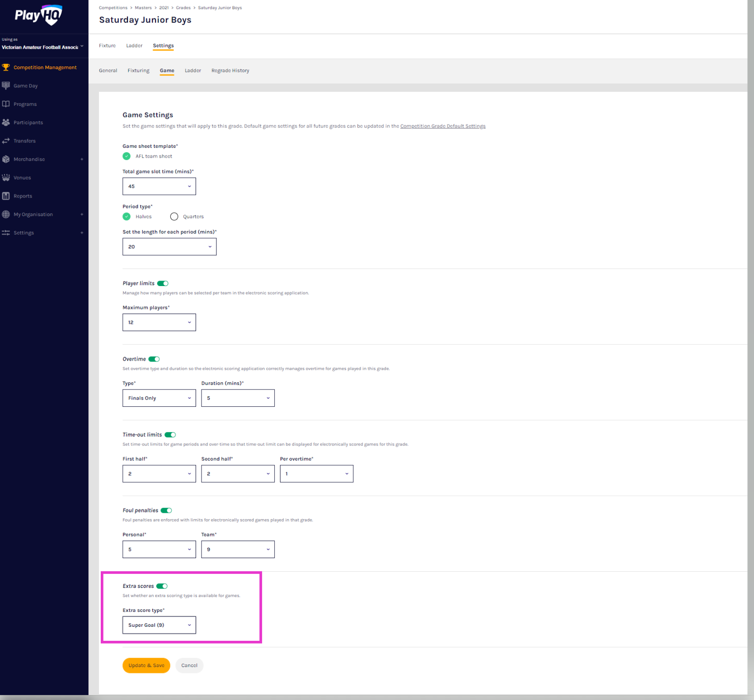The image size is (754, 700).
Task: Open the Competition Grade Default Settings link
Action: 443,126
